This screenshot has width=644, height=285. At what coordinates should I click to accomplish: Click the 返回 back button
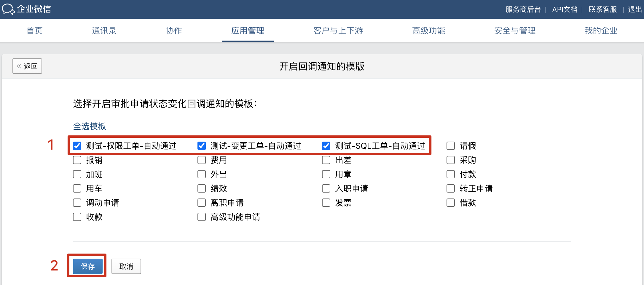27,66
